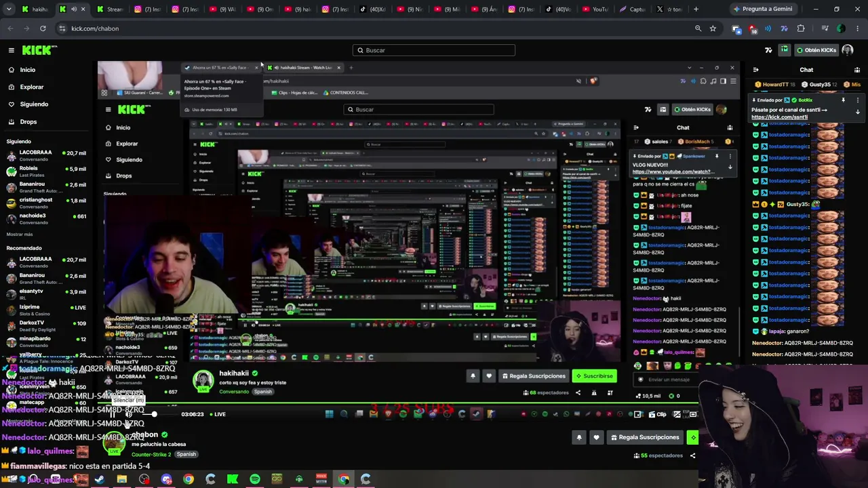Image resolution: width=868 pixels, height=488 pixels.
Task: Open the chat layout options icon
Action: tap(857, 70)
